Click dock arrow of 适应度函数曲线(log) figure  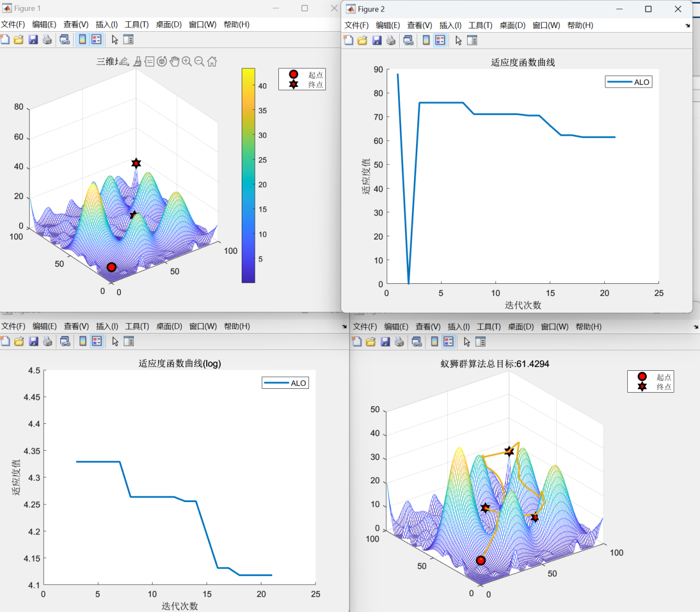[x=345, y=327]
